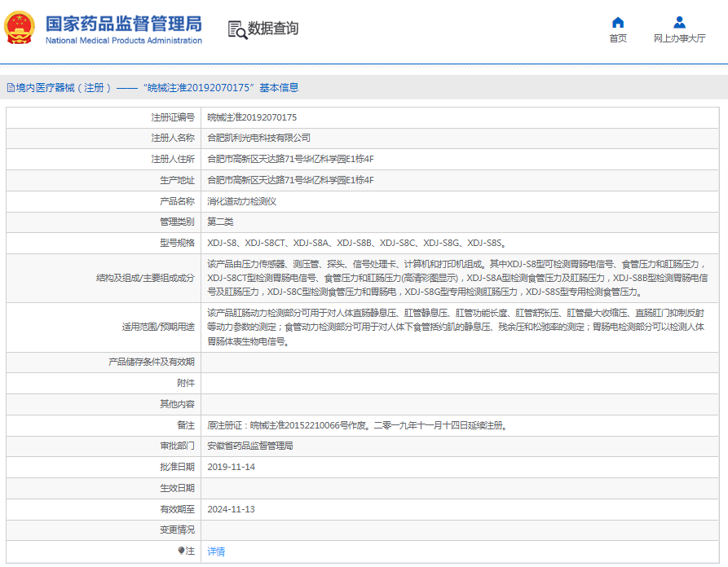Click the 管理类别 label
The height and width of the screenshot is (567, 728).
[x=178, y=222]
